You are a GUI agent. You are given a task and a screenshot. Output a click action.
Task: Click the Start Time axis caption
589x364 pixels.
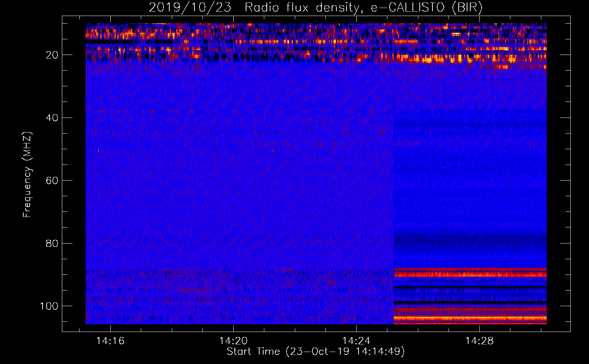(x=316, y=352)
